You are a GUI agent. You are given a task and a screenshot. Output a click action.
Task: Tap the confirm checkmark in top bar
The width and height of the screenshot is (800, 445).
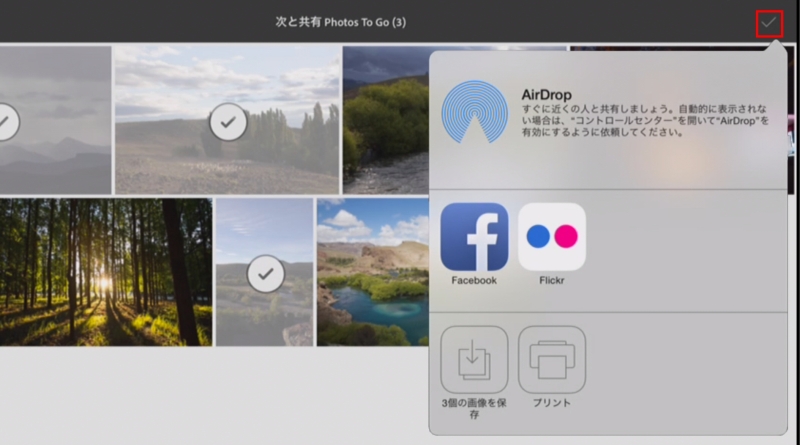coord(769,23)
